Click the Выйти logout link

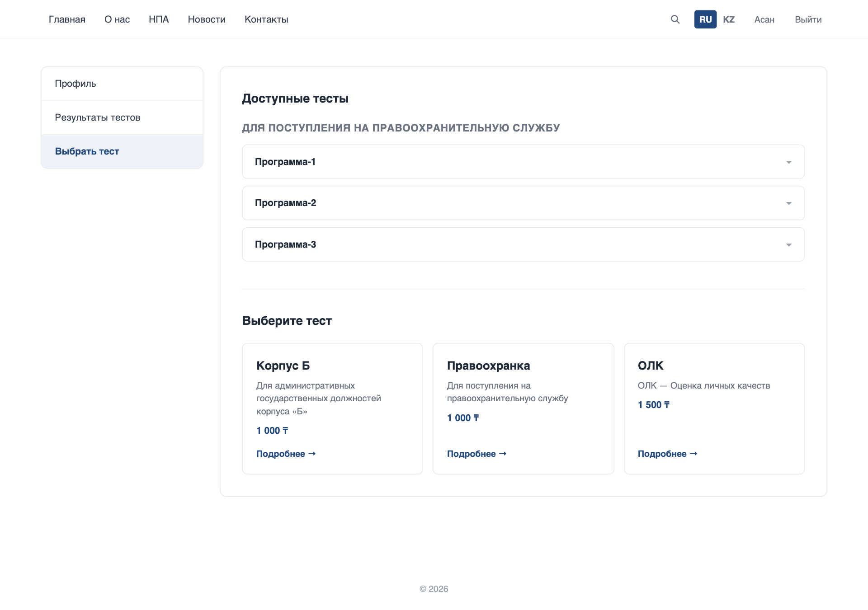[x=808, y=19]
